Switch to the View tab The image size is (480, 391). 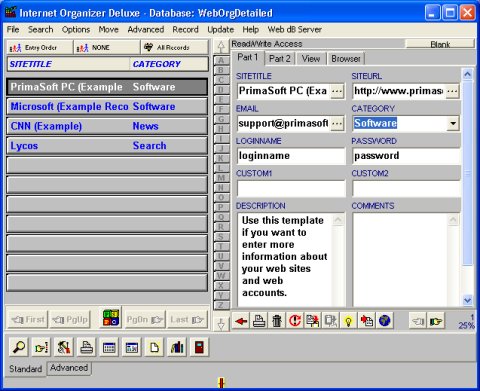(x=311, y=59)
